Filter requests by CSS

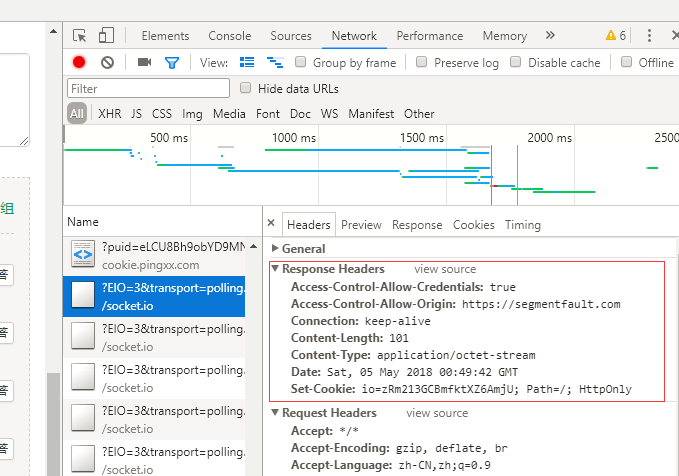point(162,113)
